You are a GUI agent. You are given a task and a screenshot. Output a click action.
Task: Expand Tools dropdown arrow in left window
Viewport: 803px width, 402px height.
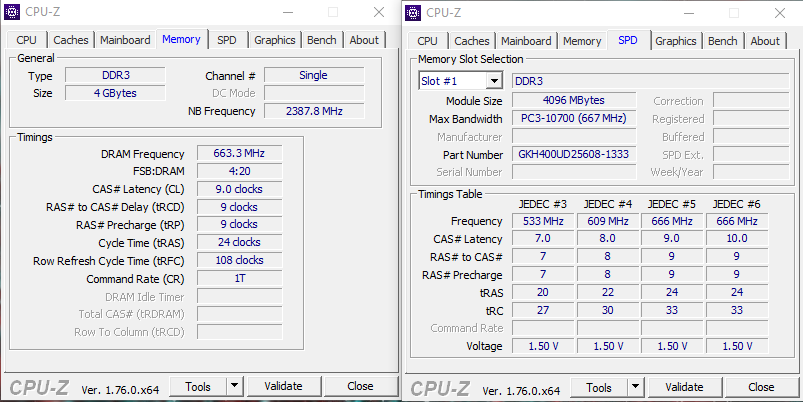(234, 386)
